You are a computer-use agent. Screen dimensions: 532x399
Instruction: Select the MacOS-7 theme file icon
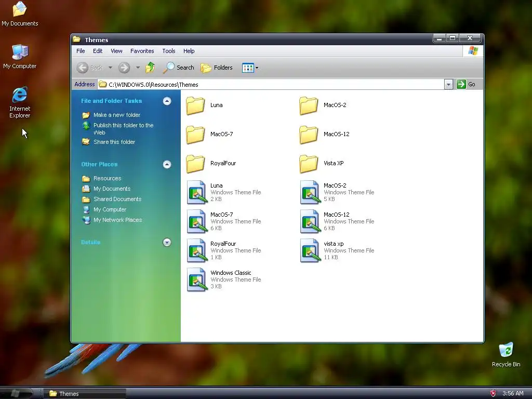(197, 221)
